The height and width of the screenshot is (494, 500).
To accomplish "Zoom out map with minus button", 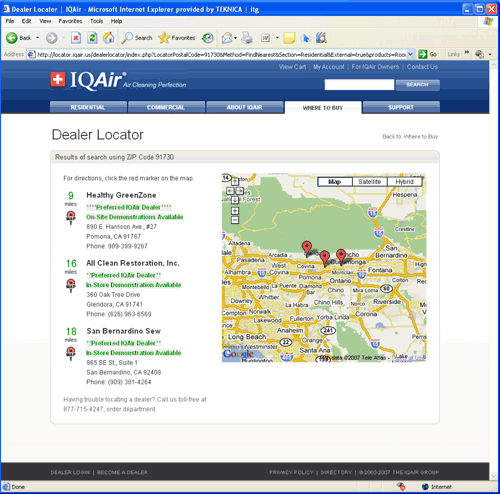I will point(235,220).
